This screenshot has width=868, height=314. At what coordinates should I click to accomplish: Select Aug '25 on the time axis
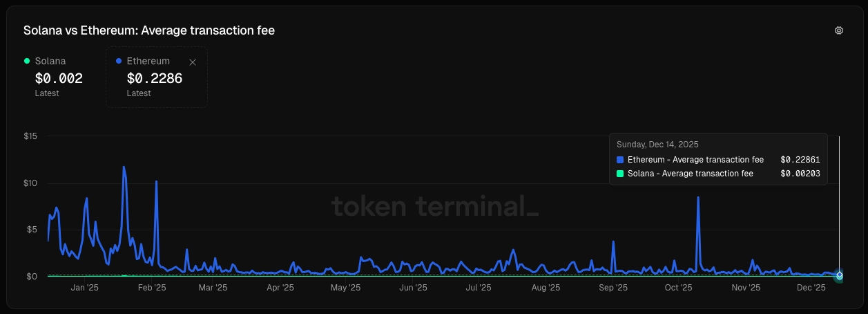click(x=546, y=288)
